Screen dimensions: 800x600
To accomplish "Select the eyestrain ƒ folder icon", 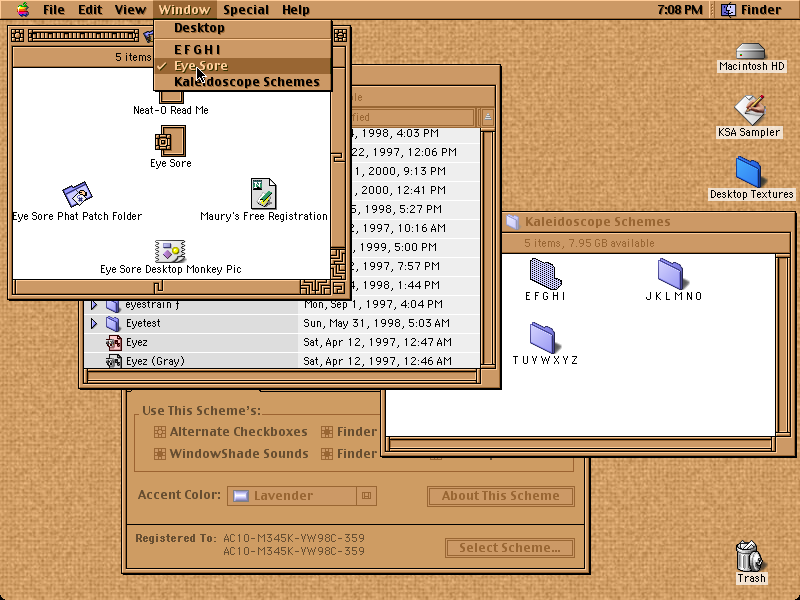I will [x=113, y=305].
